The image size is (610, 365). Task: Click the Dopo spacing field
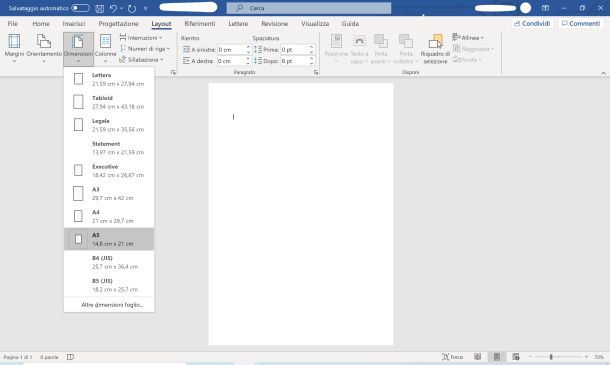click(x=294, y=61)
